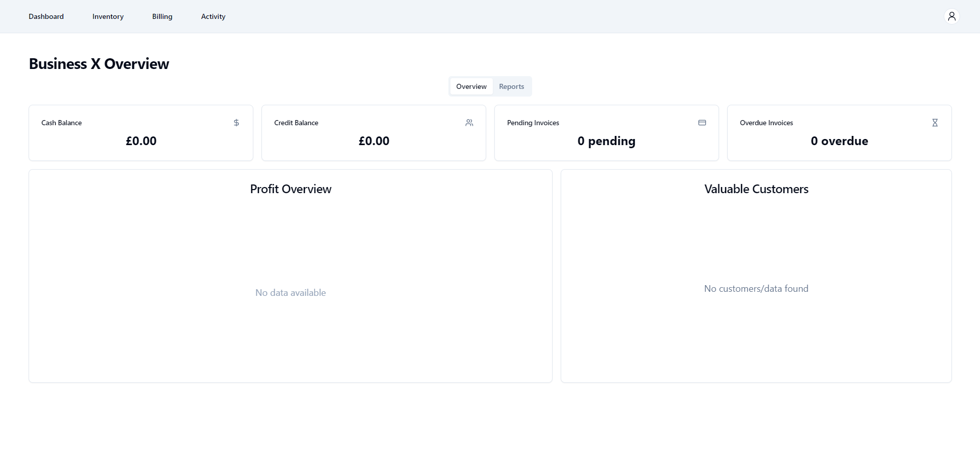The height and width of the screenshot is (465, 980).
Task: Switch to the Reports tab
Action: (x=511, y=86)
